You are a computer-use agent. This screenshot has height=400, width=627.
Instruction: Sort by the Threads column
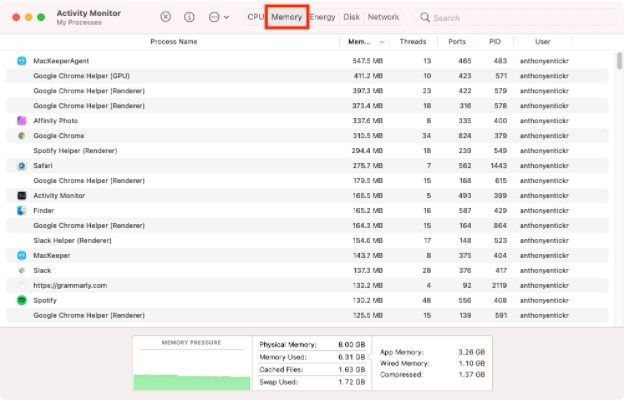[413, 42]
